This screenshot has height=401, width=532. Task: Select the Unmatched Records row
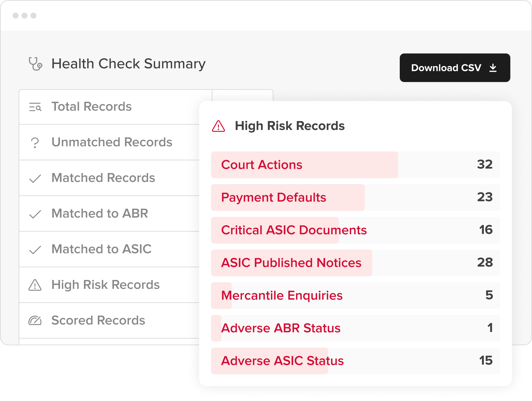pyautogui.click(x=109, y=143)
